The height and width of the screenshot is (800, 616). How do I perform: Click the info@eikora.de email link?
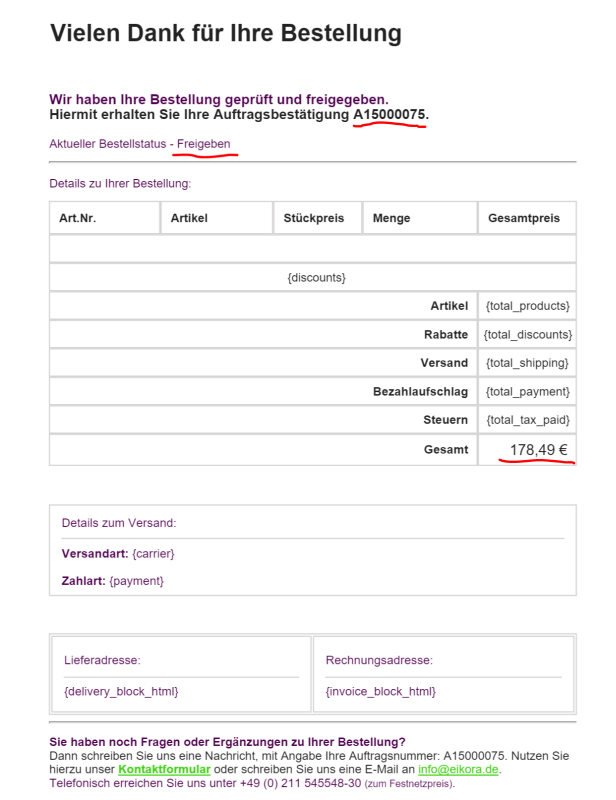pyautogui.click(x=458, y=769)
